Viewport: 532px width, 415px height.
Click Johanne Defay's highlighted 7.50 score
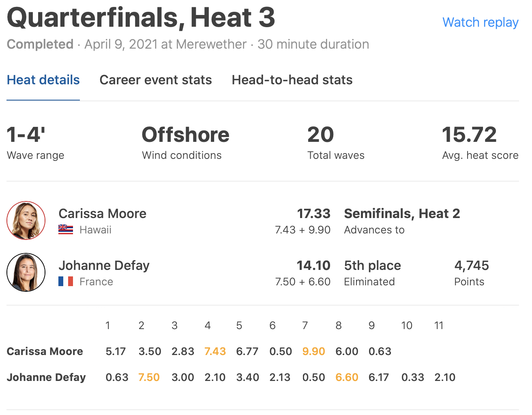(149, 377)
